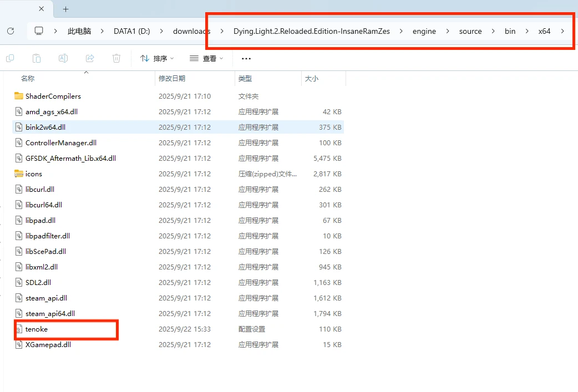The height and width of the screenshot is (392, 578).
Task: Click tenoke date 2025/9/22 15:33
Action: pyautogui.click(x=185, y=329)
